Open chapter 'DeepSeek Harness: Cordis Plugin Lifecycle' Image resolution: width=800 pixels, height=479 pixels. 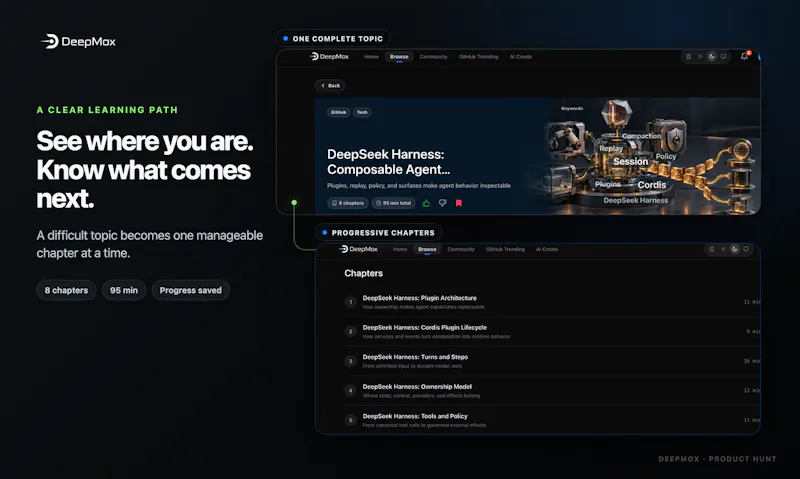[x=552, y=332]
